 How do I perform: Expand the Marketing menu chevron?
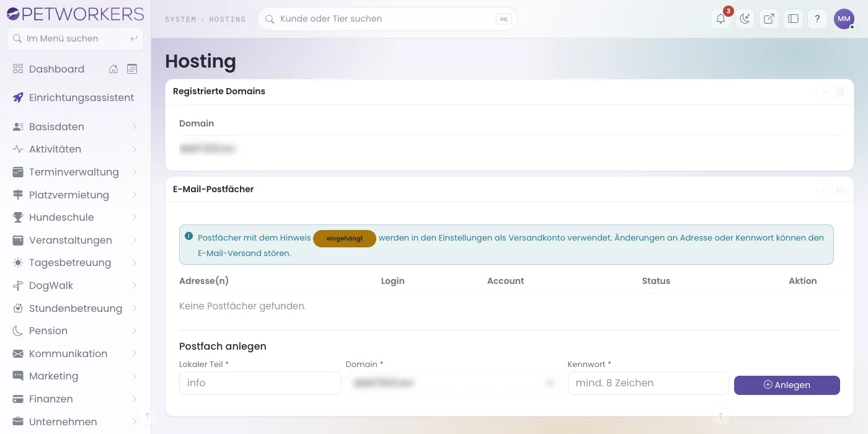pos(135,376)
